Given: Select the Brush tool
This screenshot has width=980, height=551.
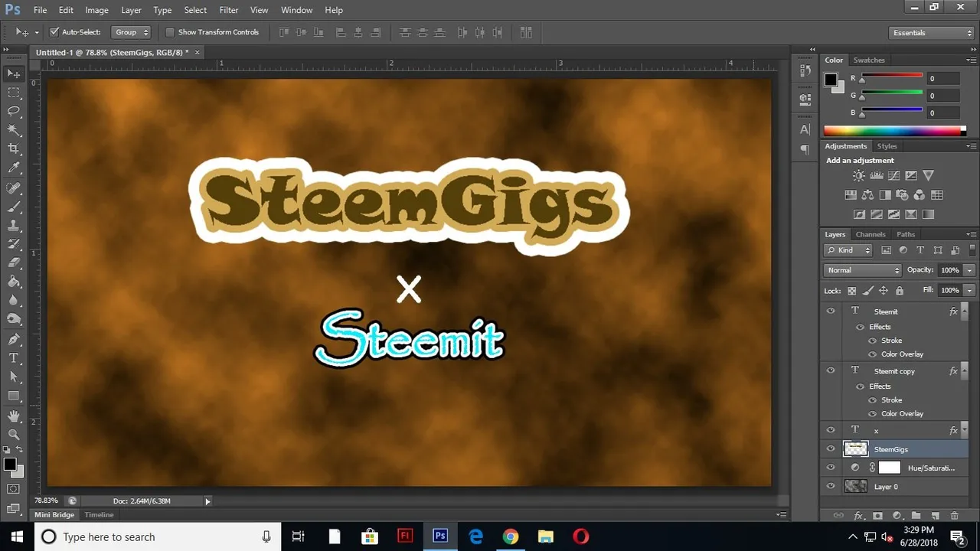Looking at the screenshot, I should (x=14, y=207).
